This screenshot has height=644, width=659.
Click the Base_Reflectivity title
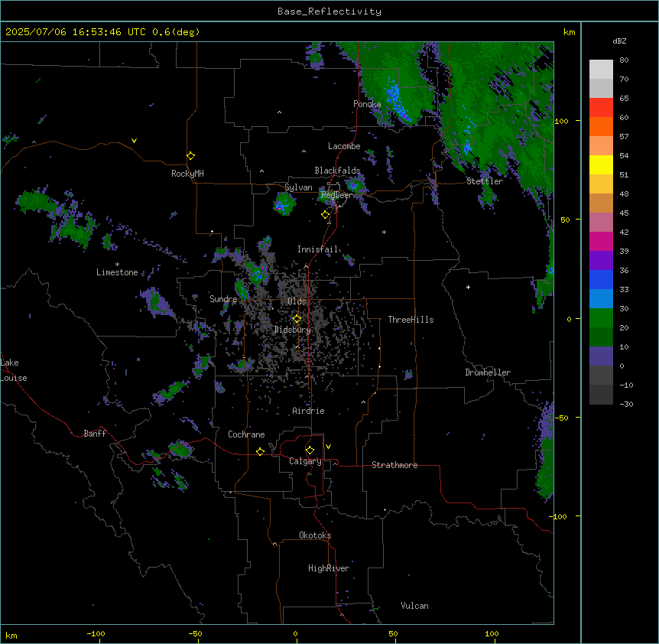[329, 11]
